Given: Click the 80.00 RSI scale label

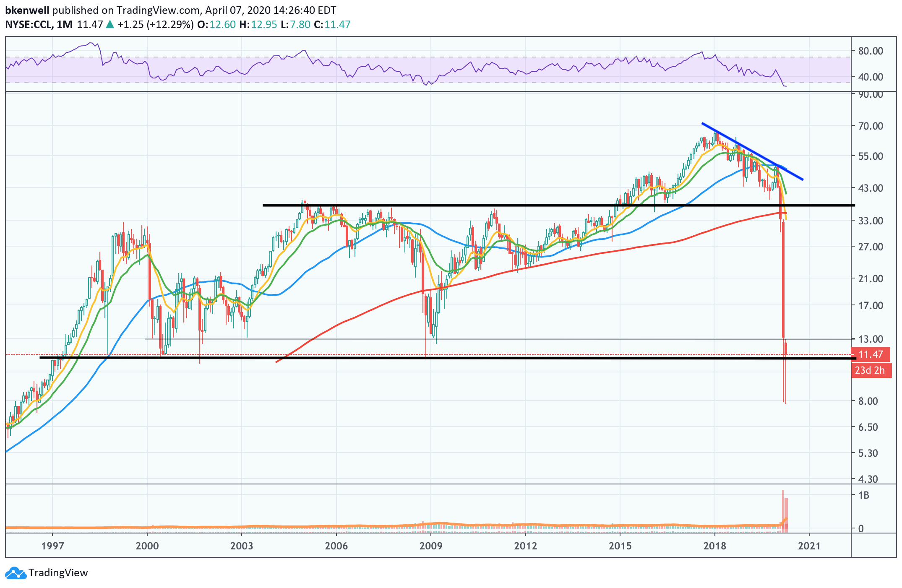Looking at the screenshot, I should pos(870,51).
